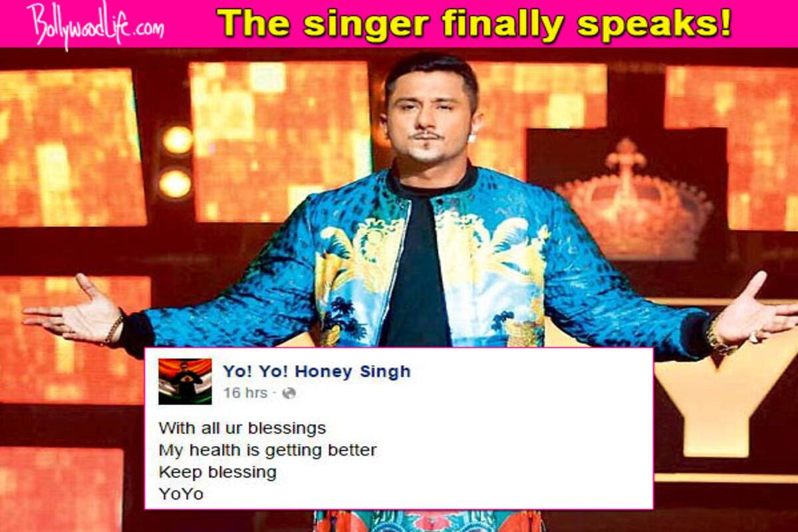Open the Yo! Yo! Honey Singh page link
The height and width of the screenshot is (532, 798).
[317, 371]
